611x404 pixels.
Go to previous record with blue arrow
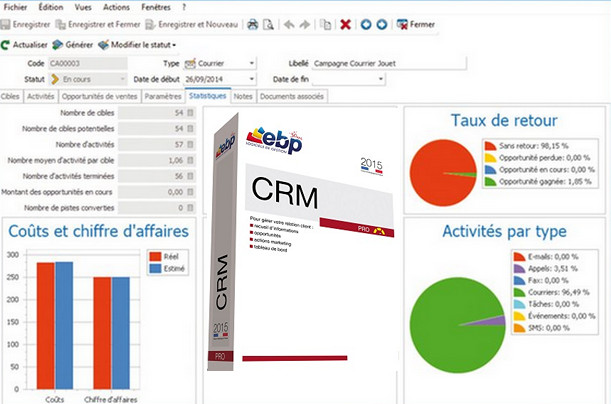coord(366,23)
